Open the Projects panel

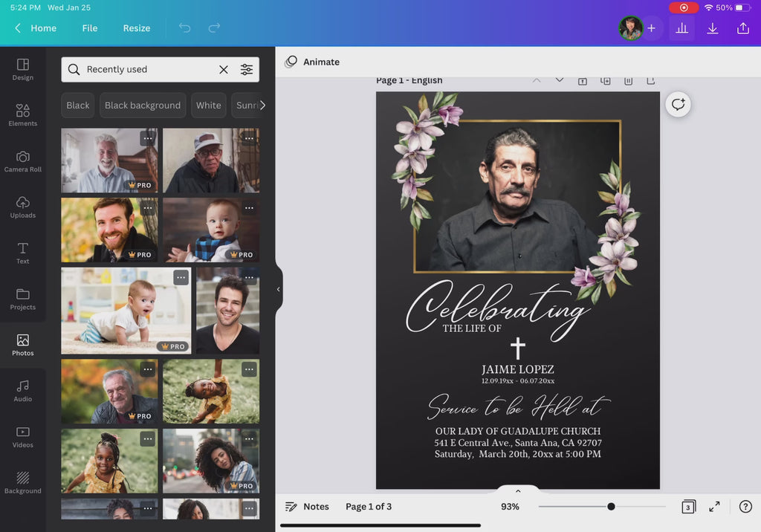(23, 299)
